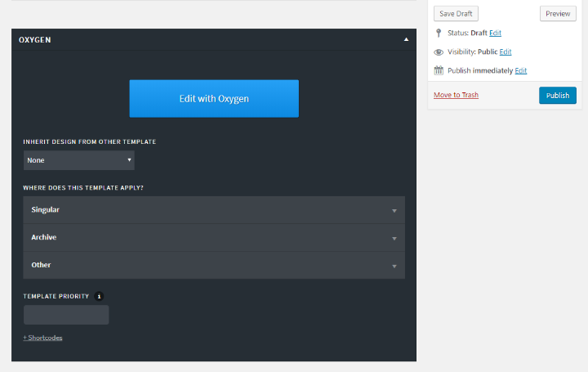The width and height of the screenshot is (588, 372).
Task: Click the Template Priority info icon
Action: [99, 296]
